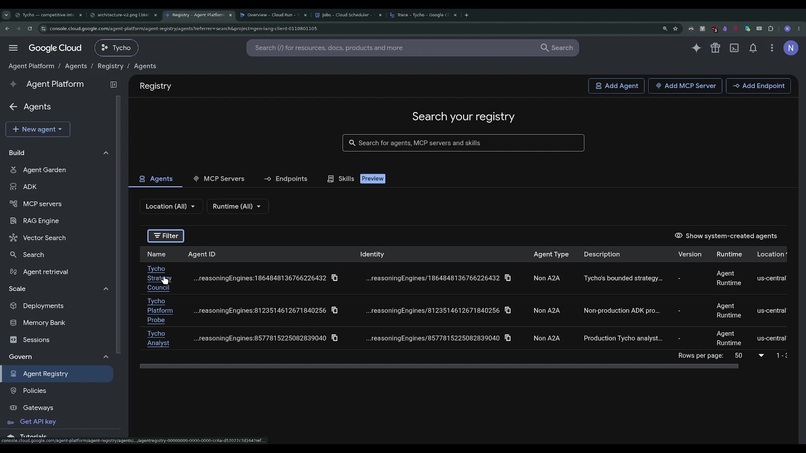This screenshot has width=806, height=453.
Task: Go back using the Agents arrow
Action: (13, 106)
